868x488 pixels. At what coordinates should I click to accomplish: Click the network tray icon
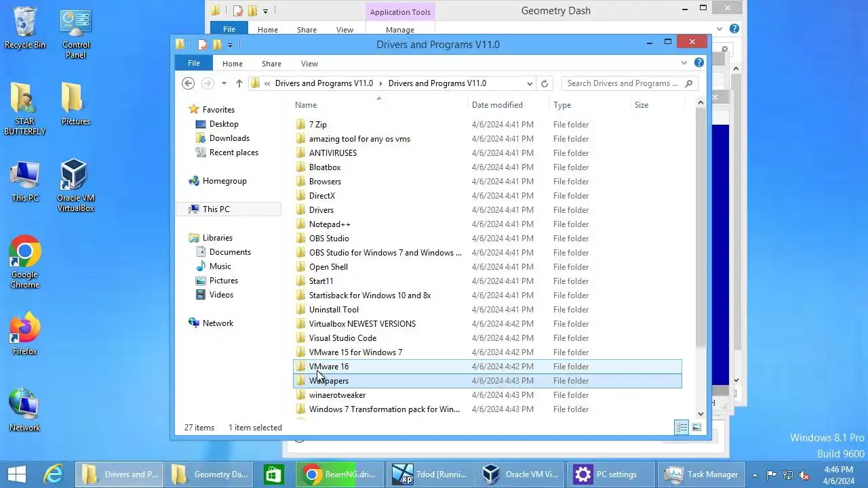click(788, 475)
